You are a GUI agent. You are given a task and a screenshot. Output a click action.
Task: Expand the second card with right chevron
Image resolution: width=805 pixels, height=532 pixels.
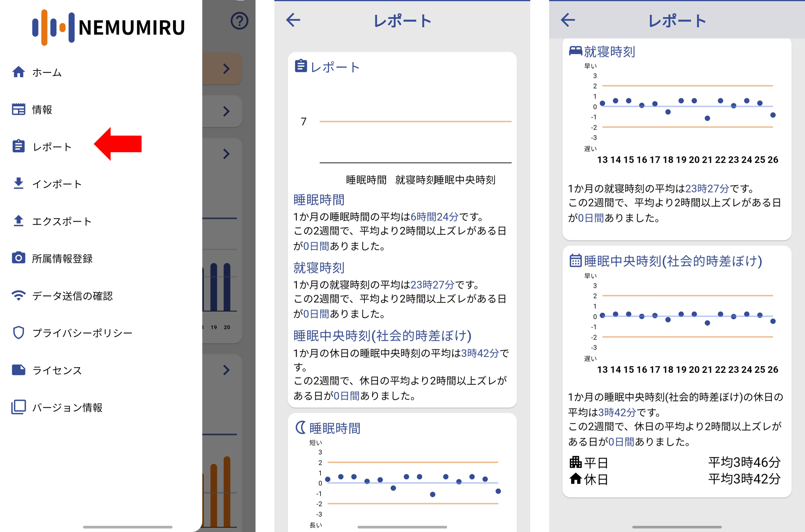[226, 111]
